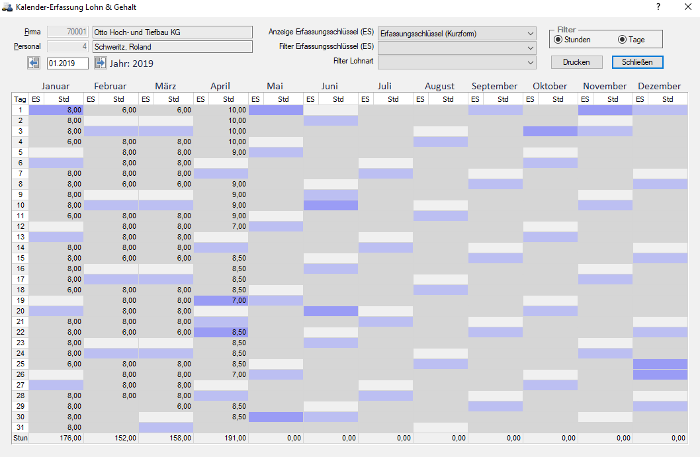
Task: Click the dark blue cell for Oktober day 3
Action: (550, 131)
